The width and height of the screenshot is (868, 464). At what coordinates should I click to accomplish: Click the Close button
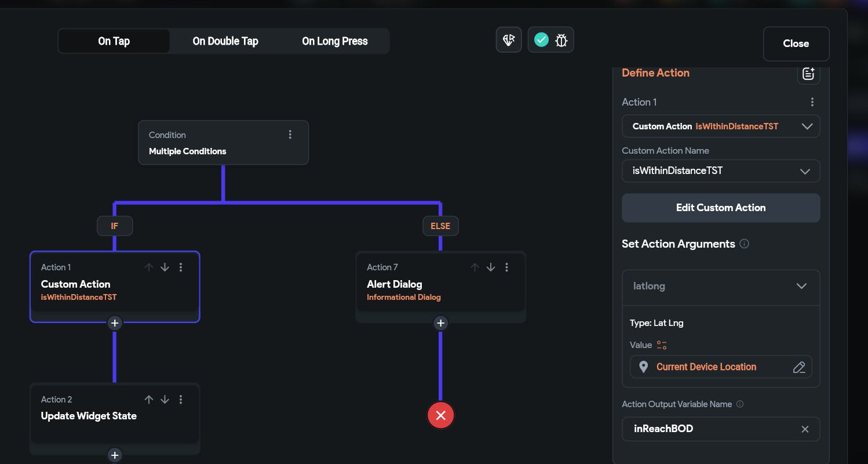click(796, 43)
